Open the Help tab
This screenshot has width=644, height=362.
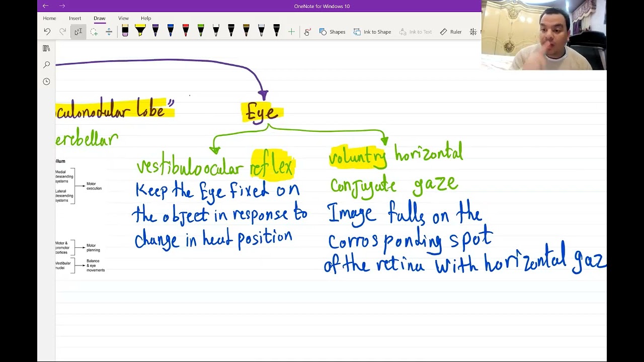click(x=146, y=18)
